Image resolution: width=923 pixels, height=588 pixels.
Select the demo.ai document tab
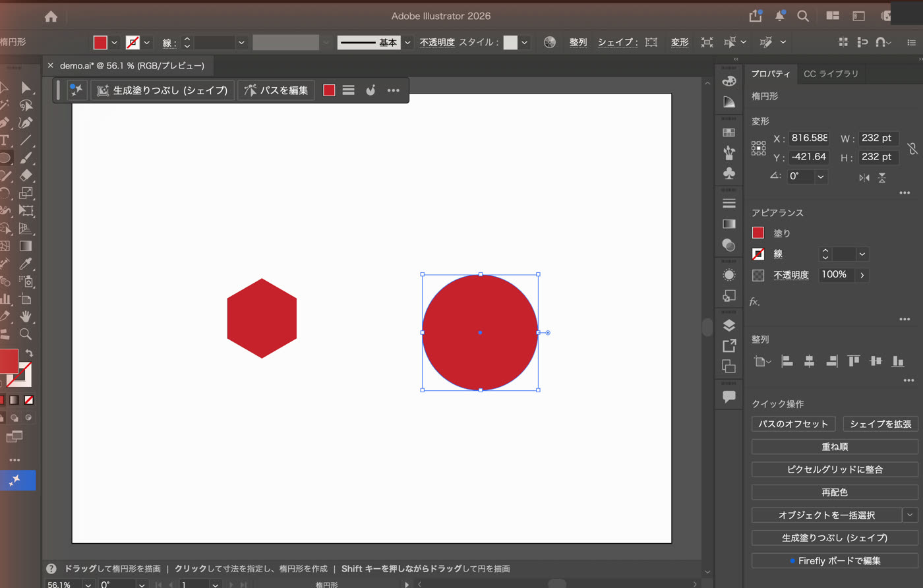click(132, 65)
